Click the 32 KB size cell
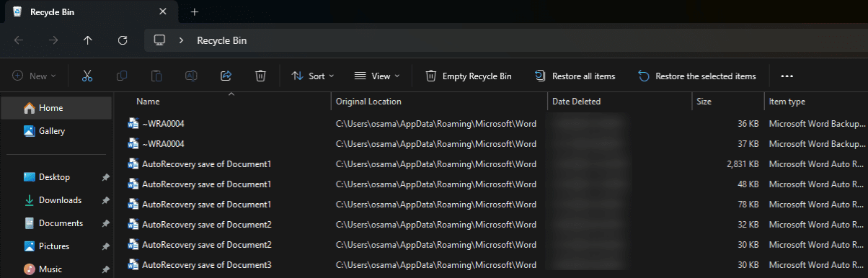Screen dimensions: 868x278 tap(748, 225)
